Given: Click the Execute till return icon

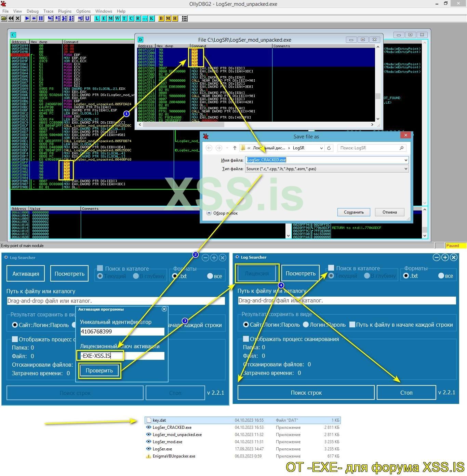Looking at the screenshot, I should (81, 18).
